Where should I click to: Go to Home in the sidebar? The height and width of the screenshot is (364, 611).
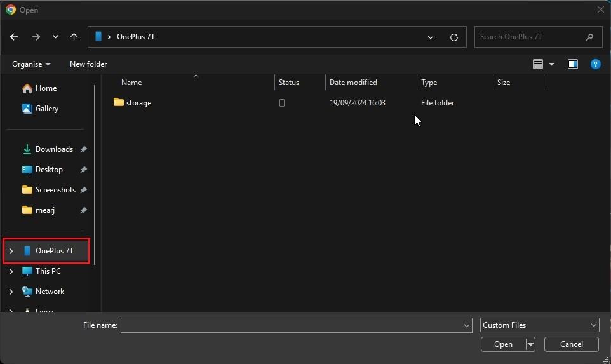[x=46, y=88]
